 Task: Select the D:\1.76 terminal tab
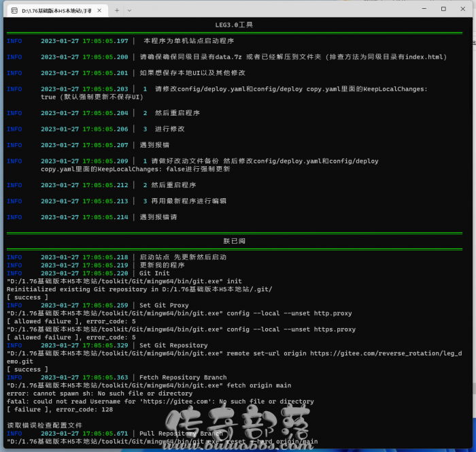tap(56, 11)
